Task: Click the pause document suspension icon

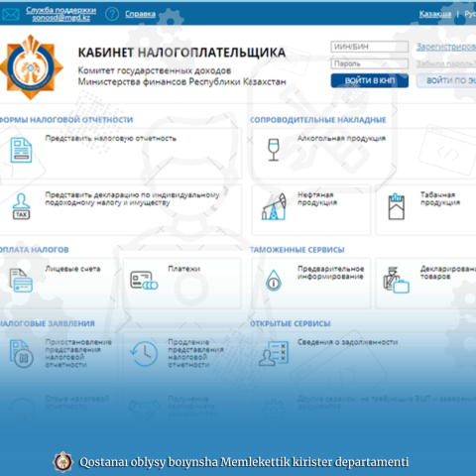Action: coord(21,354)
